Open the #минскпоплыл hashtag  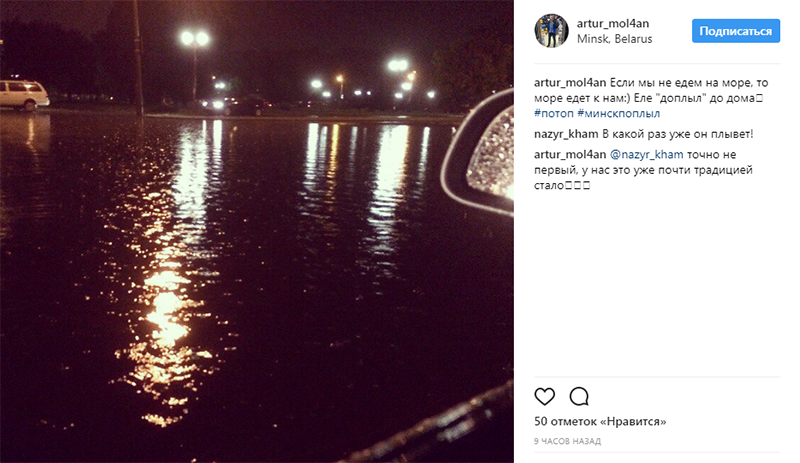618,113
